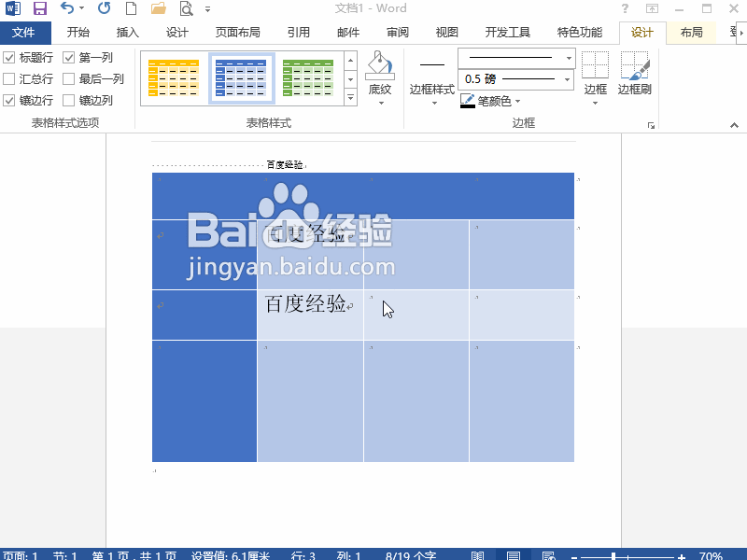Screen dimensions: 747x560
Task: Open the Shading (底纹) dropdown arrow
Action: pos(381,103)
